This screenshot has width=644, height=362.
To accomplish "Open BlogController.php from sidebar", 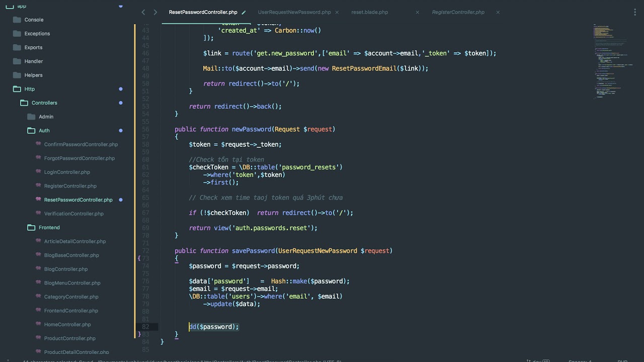I will pyautogui.click(x=66, y=269).
